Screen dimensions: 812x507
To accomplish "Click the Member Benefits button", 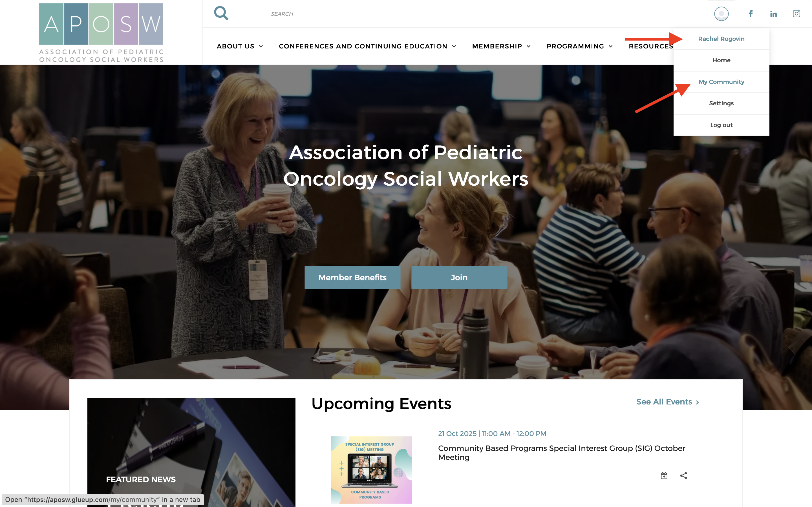I will coord(352,278).
